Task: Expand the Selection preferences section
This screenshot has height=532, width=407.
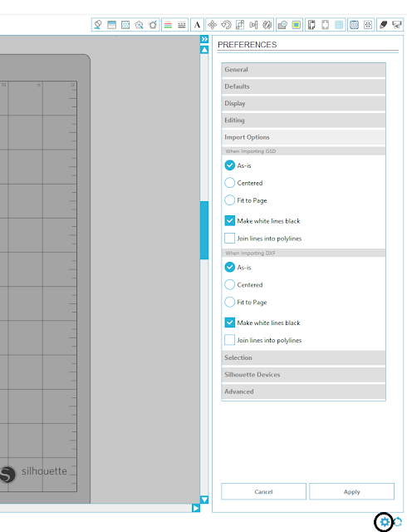Action: point(303,357)
